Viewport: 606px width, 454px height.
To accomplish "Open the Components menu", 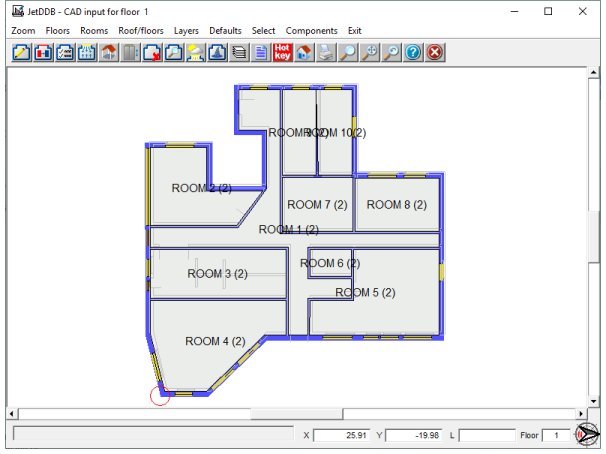I will (311, 31).
